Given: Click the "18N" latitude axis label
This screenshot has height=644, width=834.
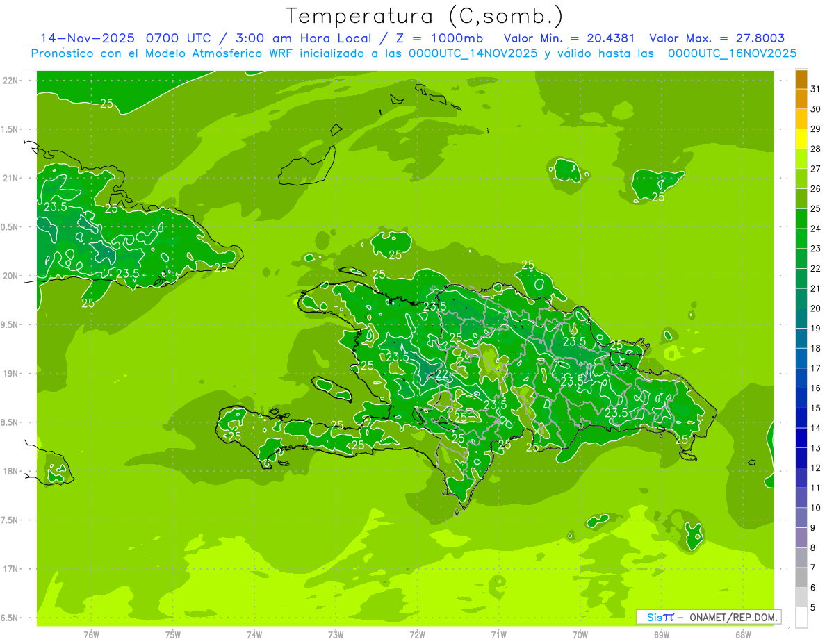Looking at the screenshot, I should coord(11,471).
